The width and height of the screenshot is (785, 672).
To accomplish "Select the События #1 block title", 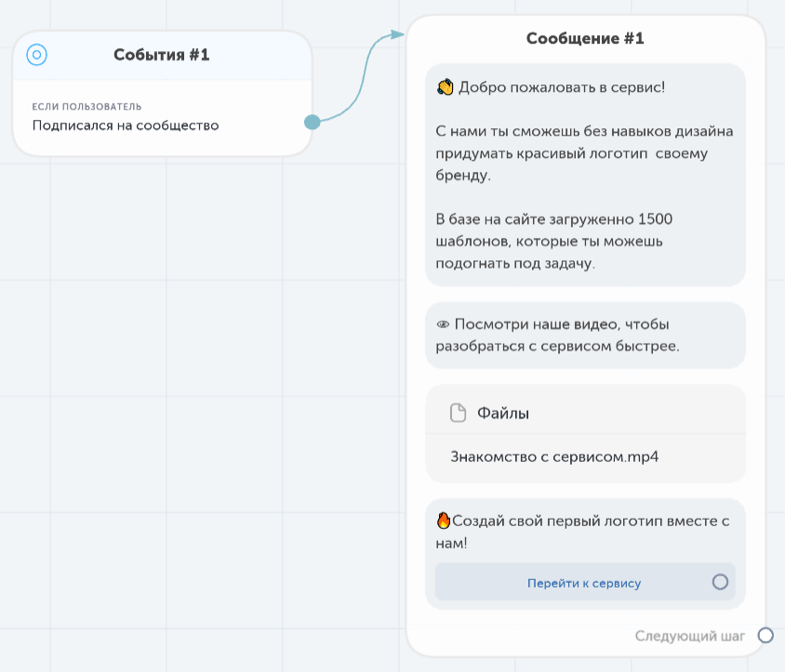I will point(161,55).
